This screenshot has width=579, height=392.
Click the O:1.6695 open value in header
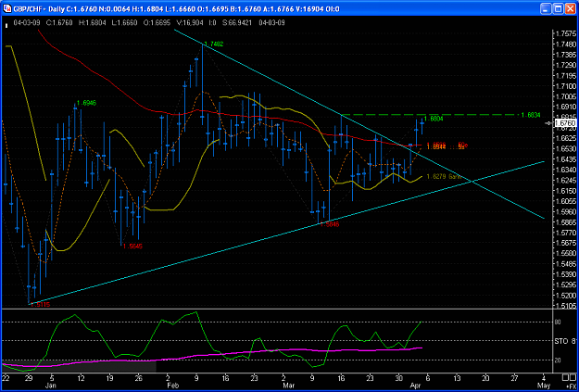(x=157, y=23)
